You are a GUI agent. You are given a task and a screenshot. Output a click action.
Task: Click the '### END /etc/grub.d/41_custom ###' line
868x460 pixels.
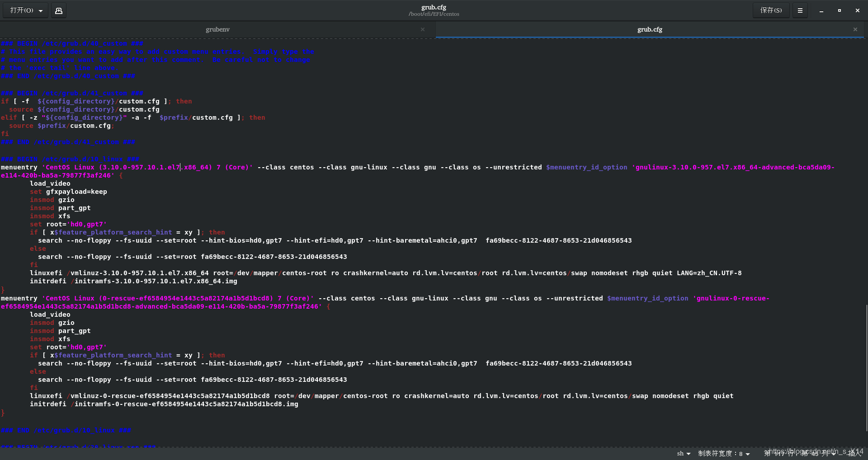[68, 142]
